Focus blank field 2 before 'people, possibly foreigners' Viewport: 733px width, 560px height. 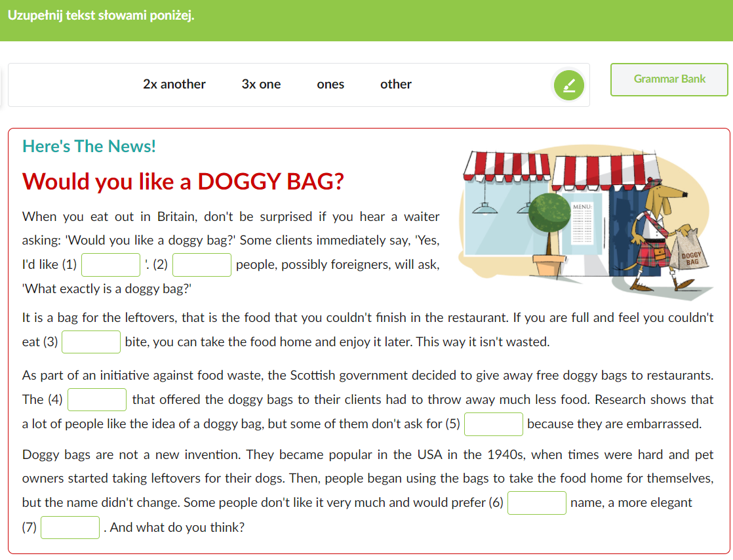[202, 265]
